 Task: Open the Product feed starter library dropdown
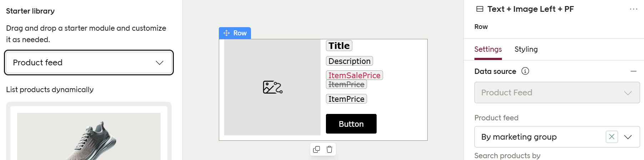(89, 62)
